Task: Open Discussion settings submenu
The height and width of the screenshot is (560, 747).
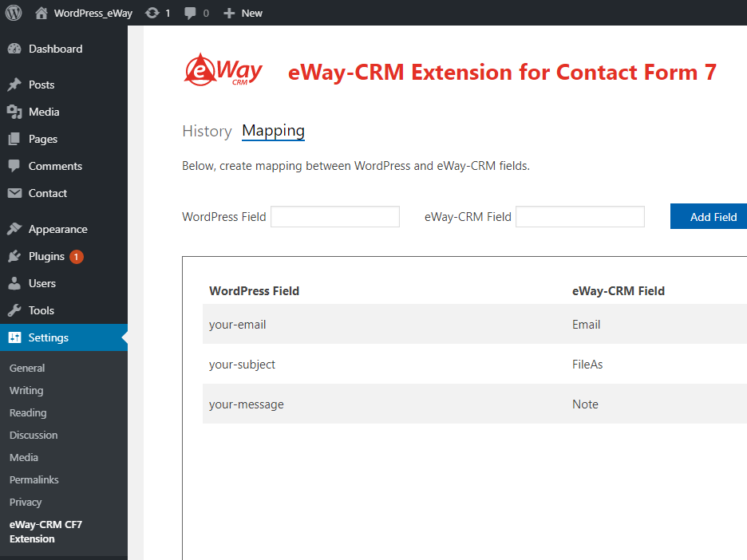Action: pos(34,436)
